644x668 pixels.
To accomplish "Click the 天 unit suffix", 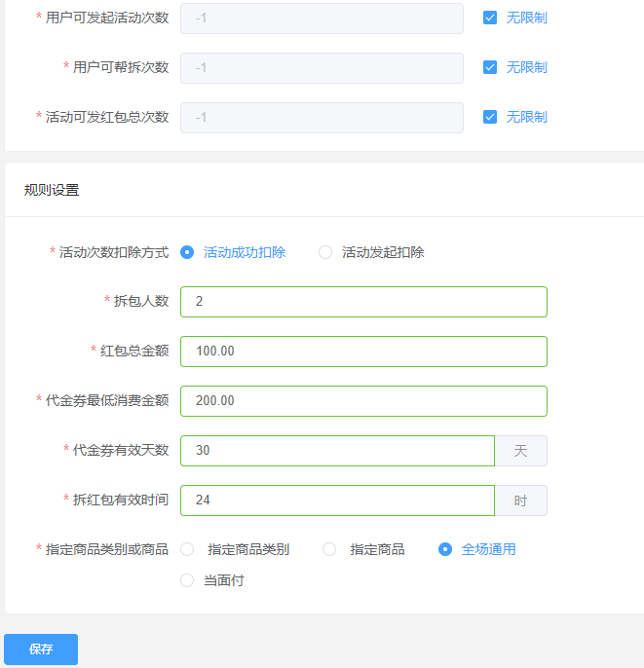I will click(x=521, y=451).
